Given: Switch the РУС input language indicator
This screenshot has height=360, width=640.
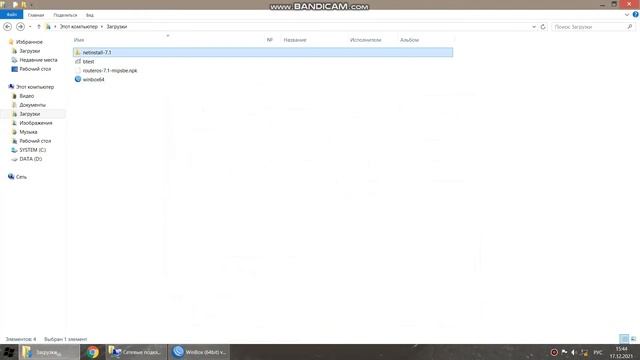Looking at the screenshot, I should [598, 352].
